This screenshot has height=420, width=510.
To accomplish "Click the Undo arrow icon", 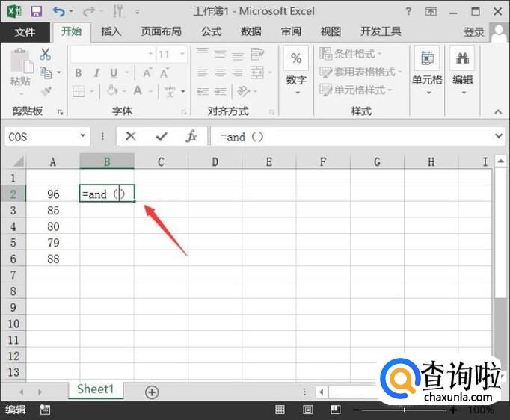I will coord(59,12).
